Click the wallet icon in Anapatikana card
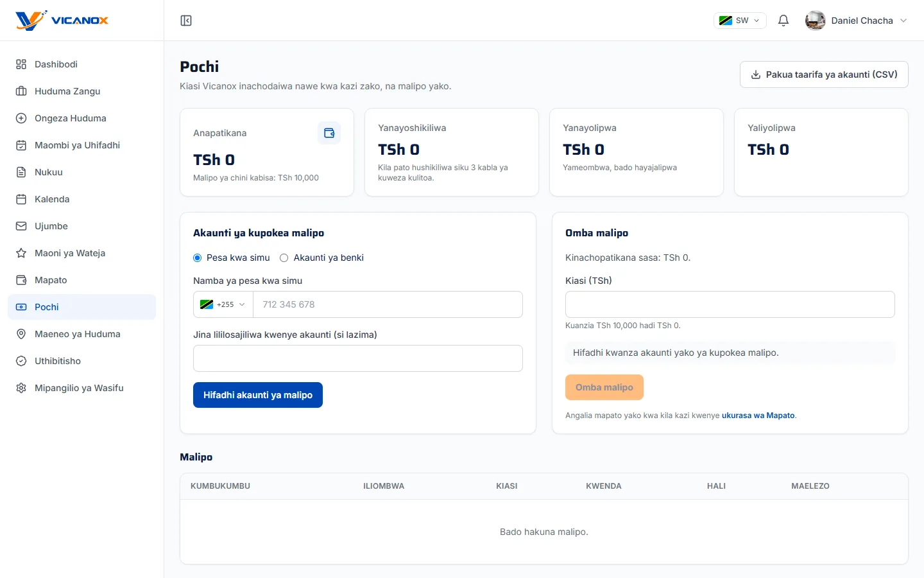Screen dimensions: 924x578 (329, 133)
